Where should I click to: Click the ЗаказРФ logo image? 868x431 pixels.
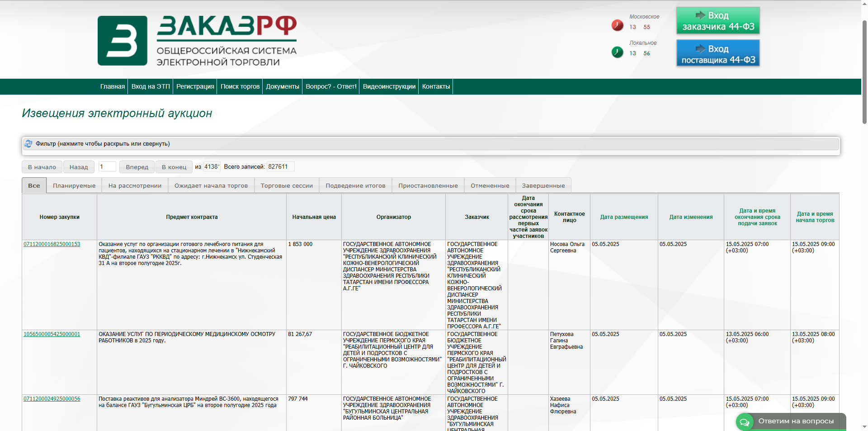point(197,41)
